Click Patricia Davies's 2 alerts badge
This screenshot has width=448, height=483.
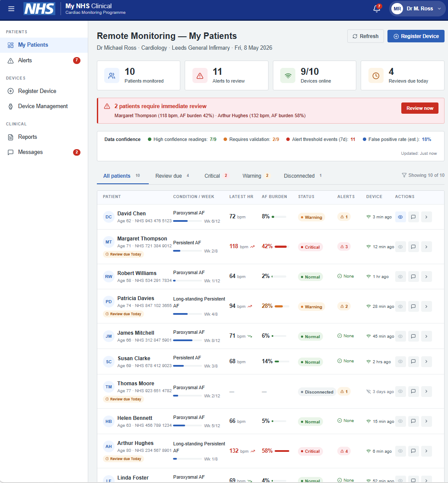[344, 307]
